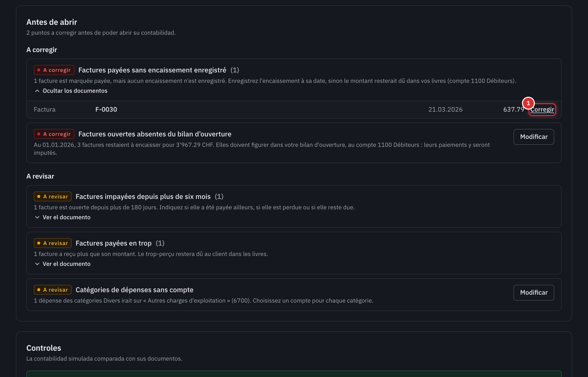Click text 2 puntos a corregir antes de poder abrir
The height and width of the screenshot is (377, 588).
pyautogui.click(x=101, y=33)
